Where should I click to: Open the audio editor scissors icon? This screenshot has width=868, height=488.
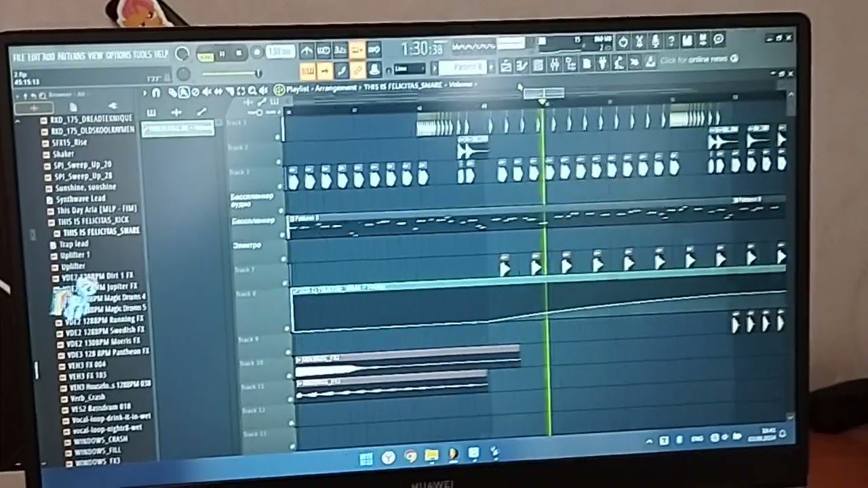639,41
